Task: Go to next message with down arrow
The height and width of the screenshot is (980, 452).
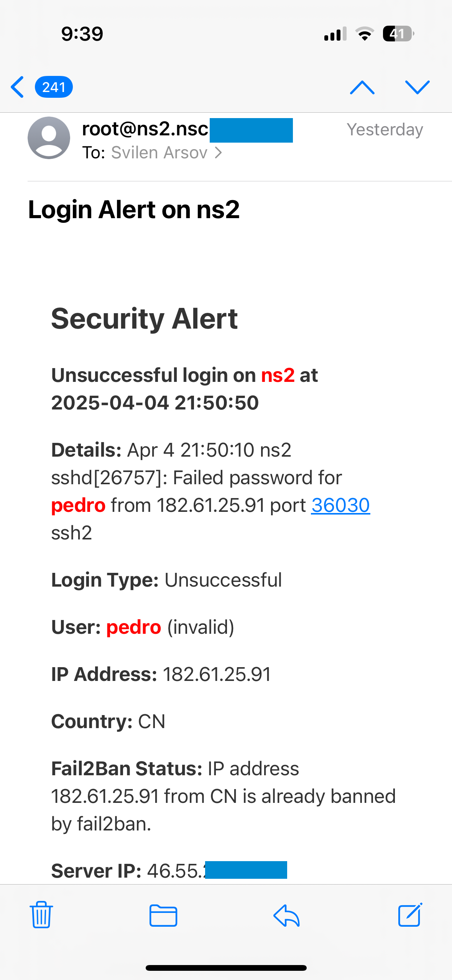Action: (417, 87)
